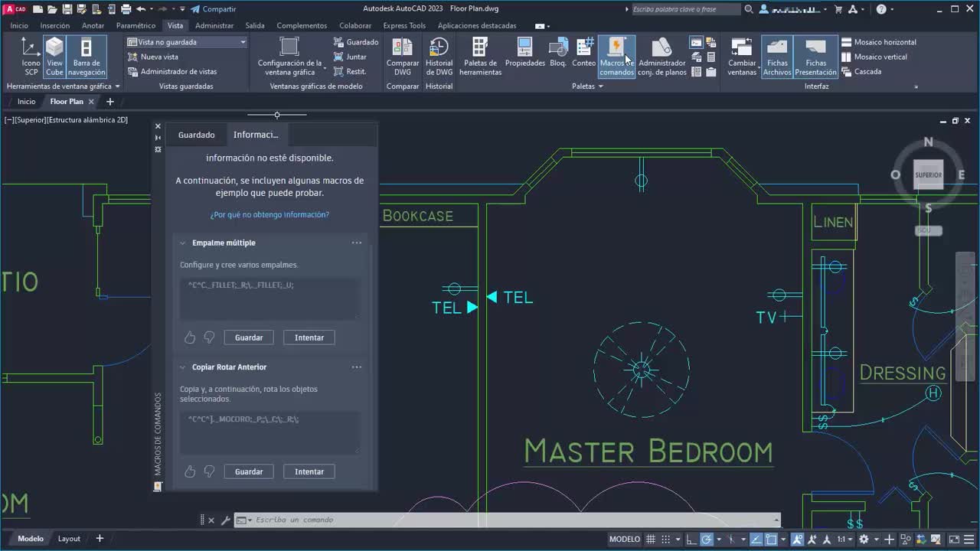Viewport: 980px width, 551px height.
Task: Open Administrador conj. de planos
Action: click(x=661, y=57)
